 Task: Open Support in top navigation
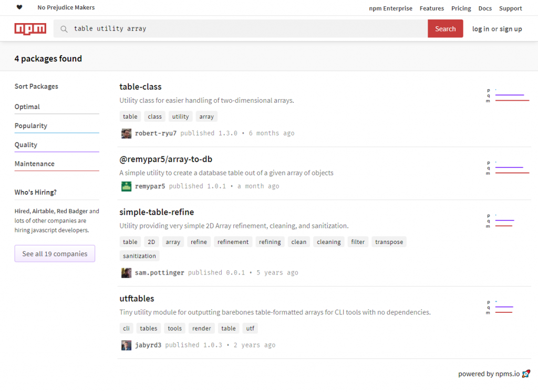click(510, 8)
